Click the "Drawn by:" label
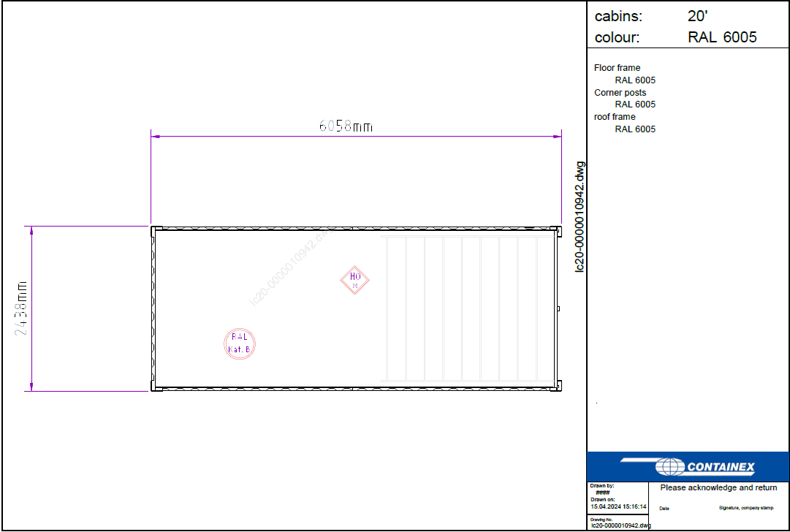 (602, 486)
